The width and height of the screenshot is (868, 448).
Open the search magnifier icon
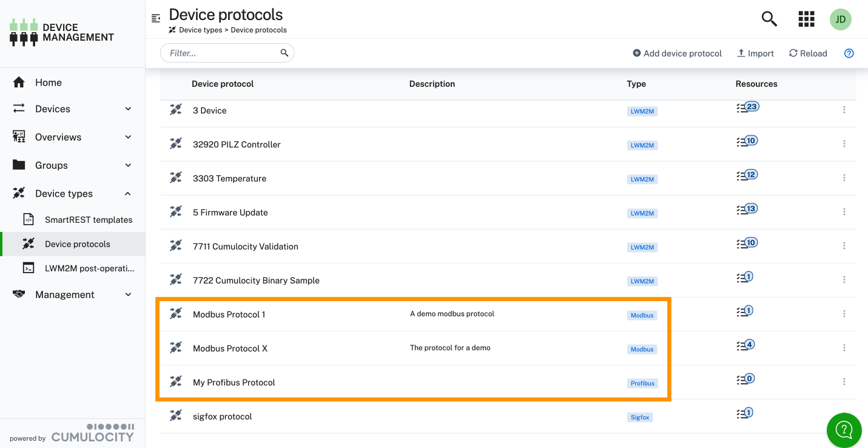tap(769, 19)
